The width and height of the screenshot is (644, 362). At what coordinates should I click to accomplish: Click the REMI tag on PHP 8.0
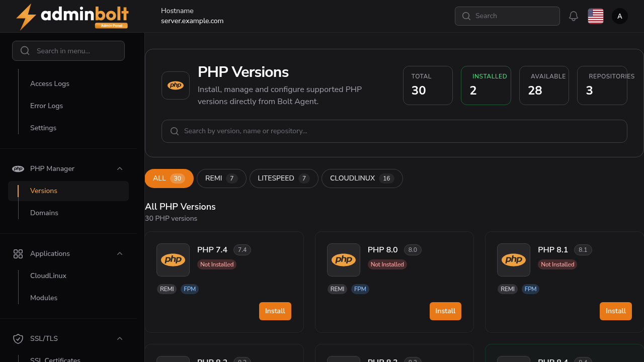click(x=337, y=289)
